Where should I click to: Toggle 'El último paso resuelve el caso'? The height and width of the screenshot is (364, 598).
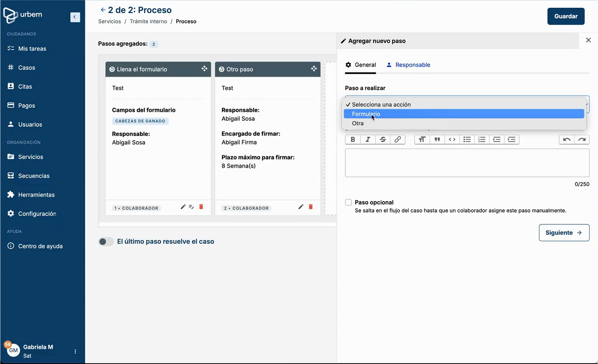[x=106, y=241]
